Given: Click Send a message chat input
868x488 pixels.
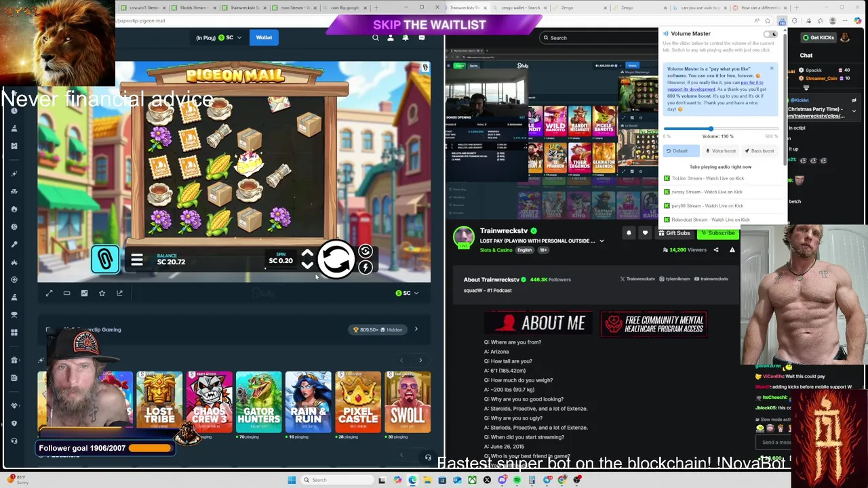Looking at the screenshot, I should [x=774, y=443].
